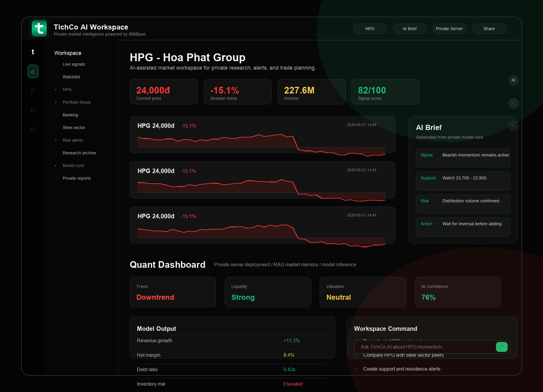Click the icon beside Steel sector
Screen dimensions: 543x392
[x=56, y=128]
